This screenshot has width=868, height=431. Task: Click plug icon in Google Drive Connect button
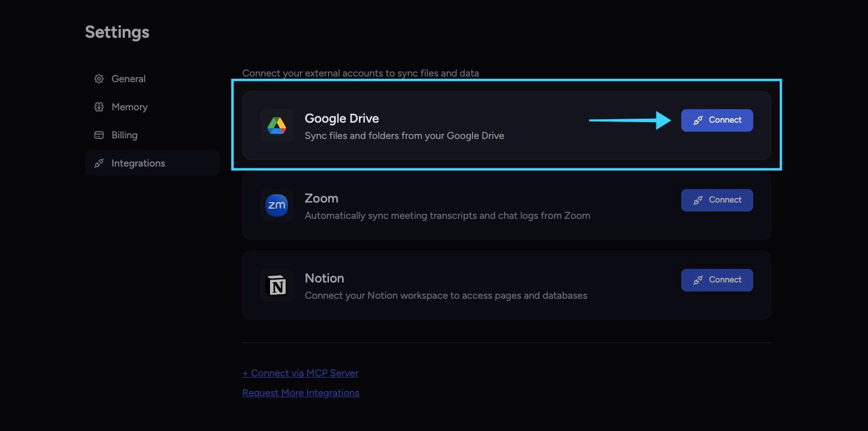click(x=698, y=120)
